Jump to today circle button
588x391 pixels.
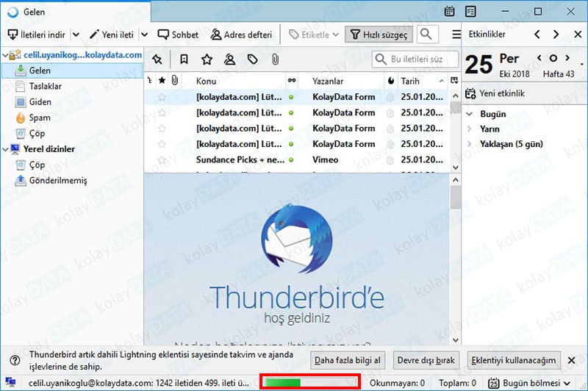point(553,58)
